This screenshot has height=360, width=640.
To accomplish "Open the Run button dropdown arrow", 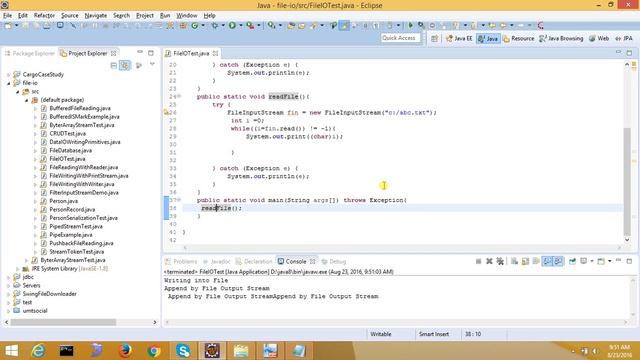I will pyautogui.click(x=240, y=25).
